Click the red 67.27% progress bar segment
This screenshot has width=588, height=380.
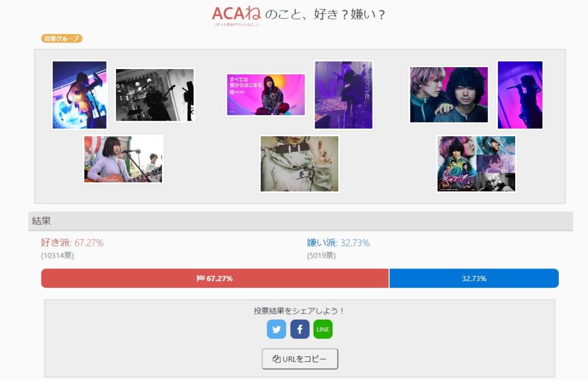215,278
